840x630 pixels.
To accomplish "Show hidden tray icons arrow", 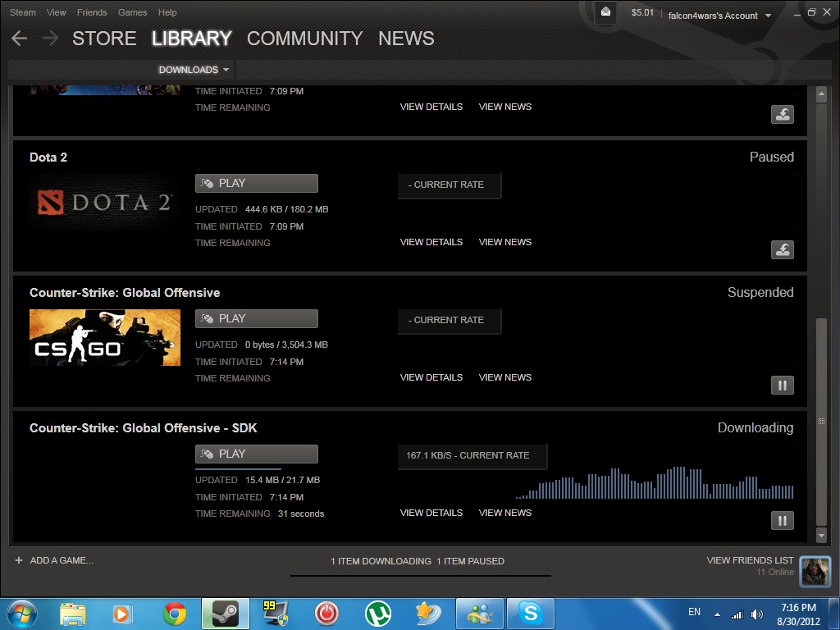I will 717,614.
